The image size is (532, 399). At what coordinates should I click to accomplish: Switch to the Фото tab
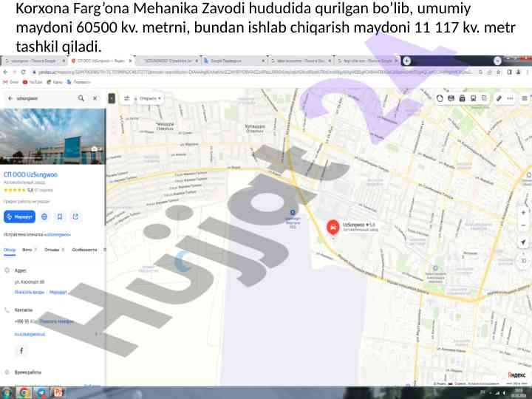(28, 250)
